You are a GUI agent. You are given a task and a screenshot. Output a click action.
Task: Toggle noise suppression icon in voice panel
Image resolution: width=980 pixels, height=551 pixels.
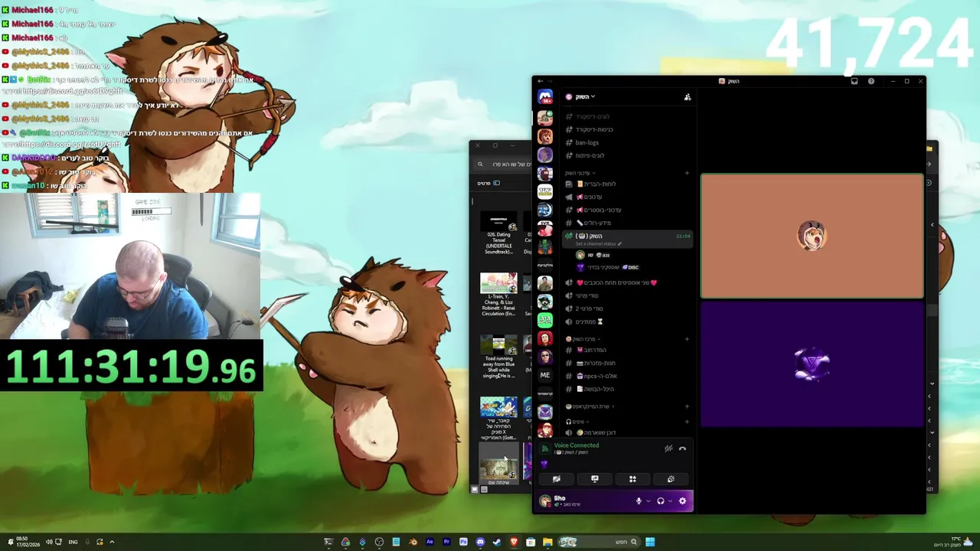click(x=668, y=449)
